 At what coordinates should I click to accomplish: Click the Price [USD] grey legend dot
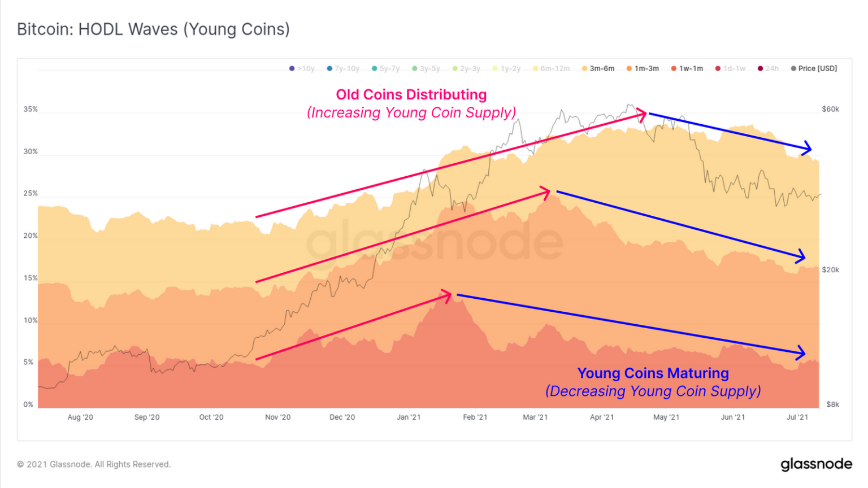coord(794,68)
